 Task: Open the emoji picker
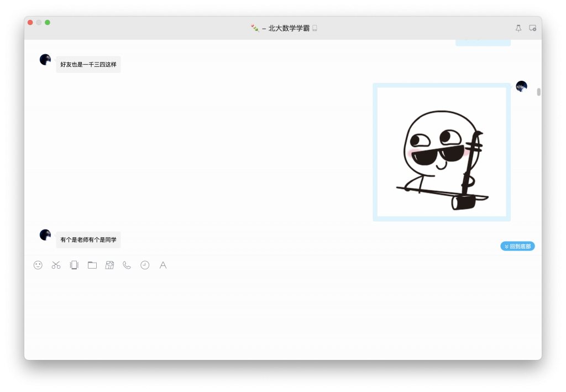coord(38,265)
